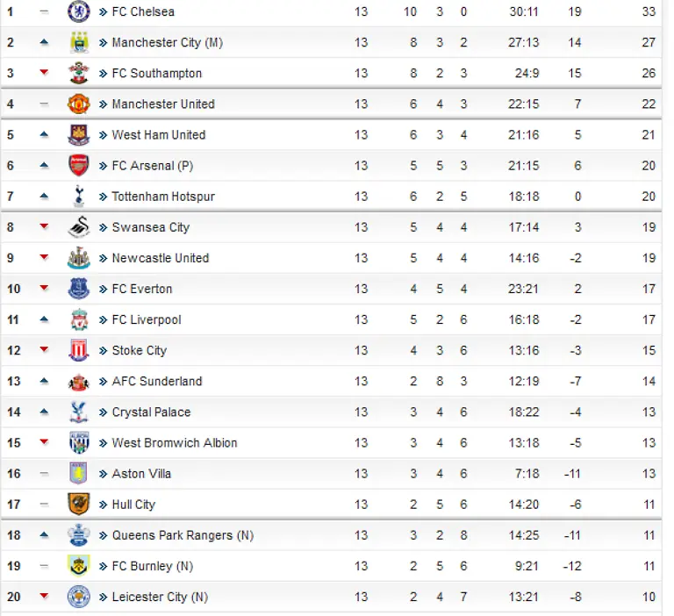The image size is (674, 616).
Task: Open the Newcastle United team link
Action: 160,258
